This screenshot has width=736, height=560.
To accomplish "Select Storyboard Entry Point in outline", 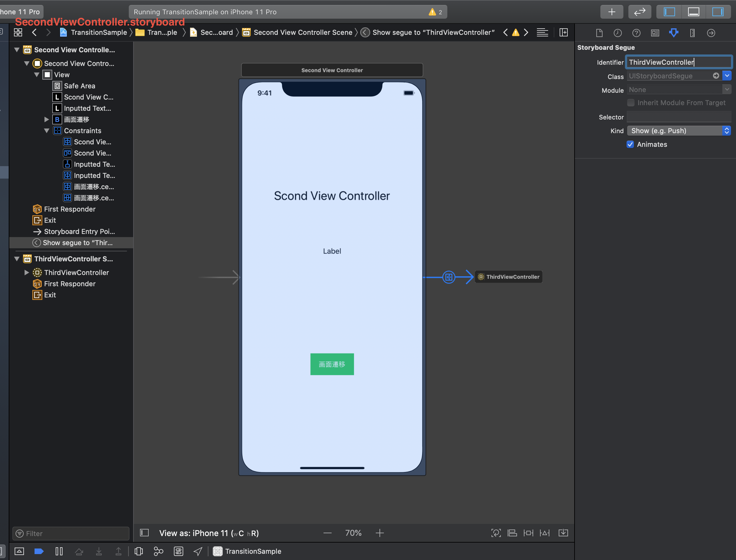I will pyautogui.click(x=79, y=231).
